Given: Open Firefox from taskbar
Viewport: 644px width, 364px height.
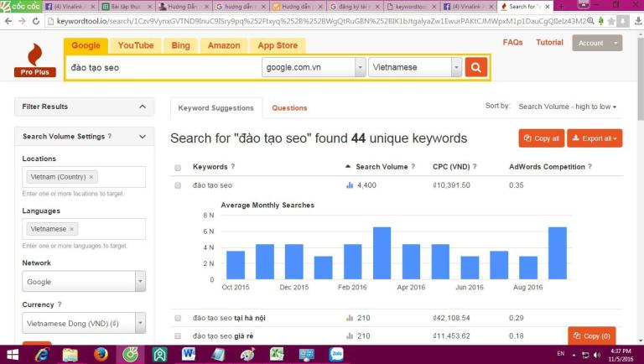Looking at the screenshot, I should coord(101,355).
